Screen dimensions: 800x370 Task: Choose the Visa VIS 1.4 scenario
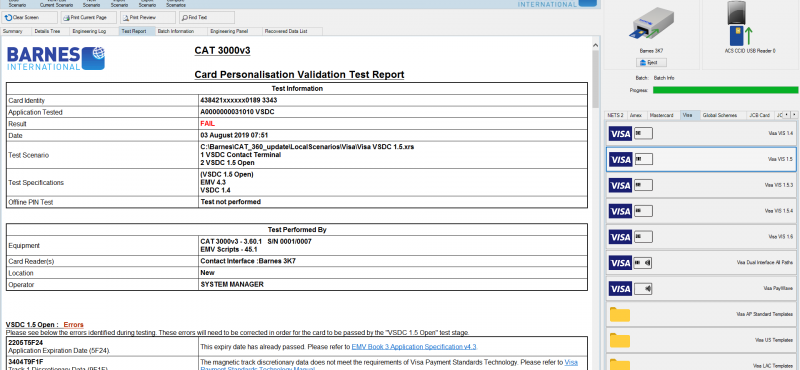coord(701,133)
